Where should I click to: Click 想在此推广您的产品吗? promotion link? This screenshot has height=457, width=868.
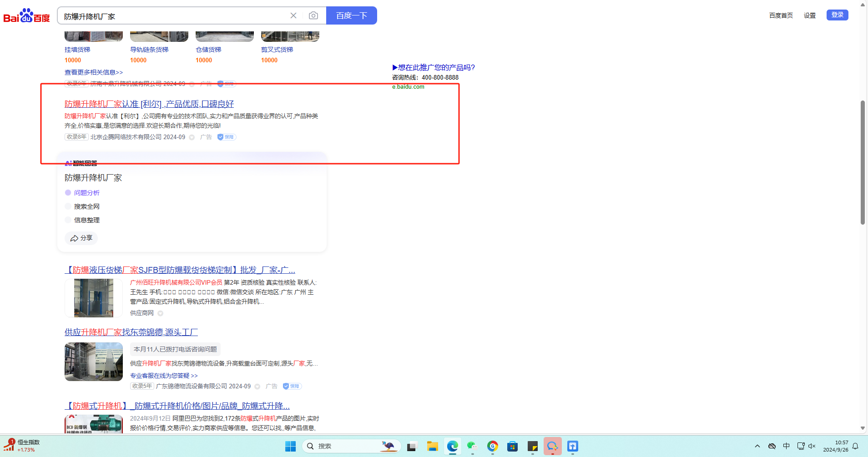click(x=434, y=67)
